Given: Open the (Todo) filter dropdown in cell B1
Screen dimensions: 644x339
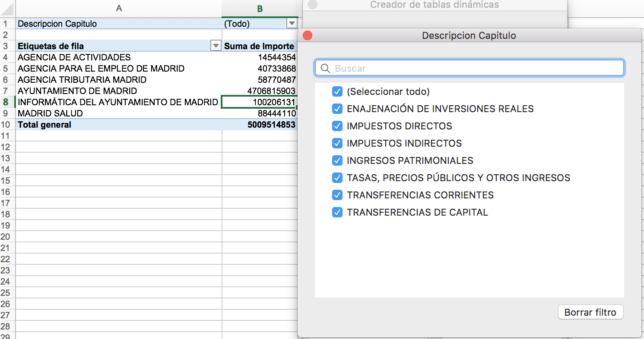Looking at the screenshot, I should [292, 24].
